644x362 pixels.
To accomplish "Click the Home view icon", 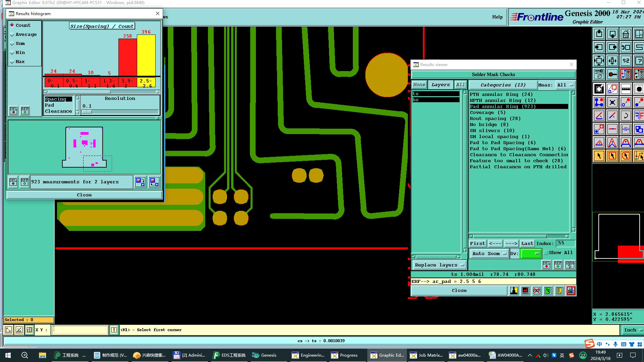I will [626, 34].
